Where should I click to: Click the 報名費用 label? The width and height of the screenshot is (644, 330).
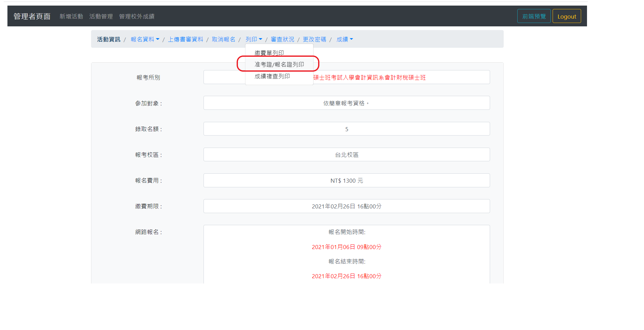[x=149, y=181]
